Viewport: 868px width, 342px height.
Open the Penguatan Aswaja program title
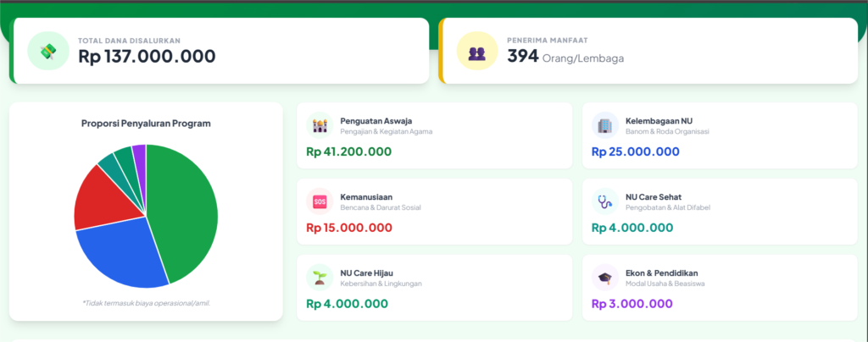pyautogui.click(x=376, y=120)
